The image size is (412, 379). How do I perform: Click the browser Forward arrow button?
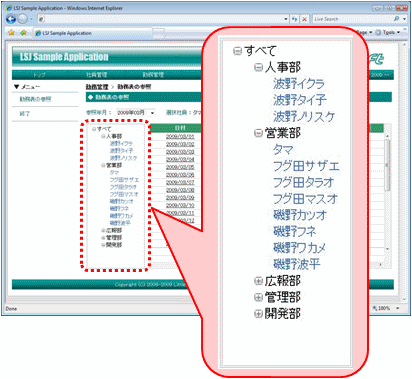coord(22,19)
